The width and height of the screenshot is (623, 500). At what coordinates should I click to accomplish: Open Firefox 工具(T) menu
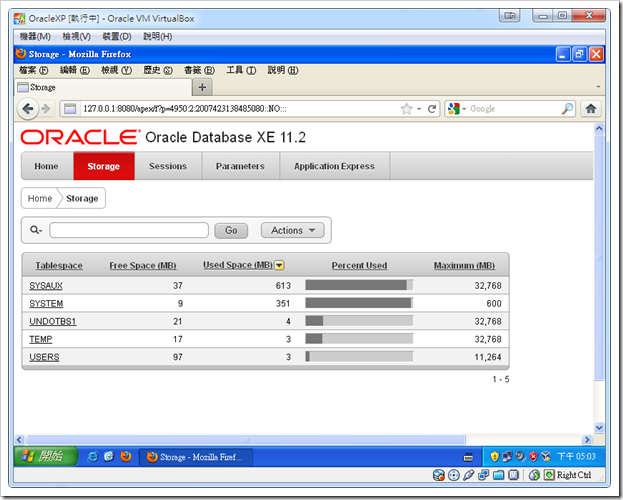(x=241, y=70)
